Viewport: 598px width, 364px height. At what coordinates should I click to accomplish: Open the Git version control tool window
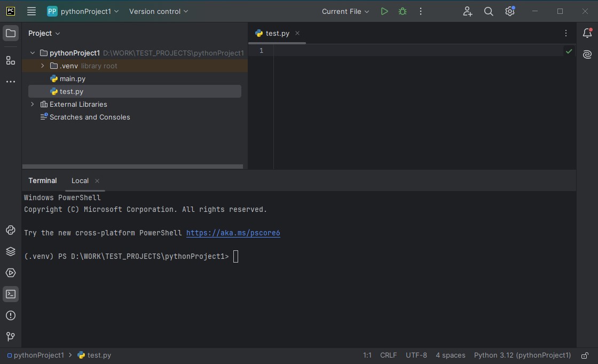(x=11, y=336)
